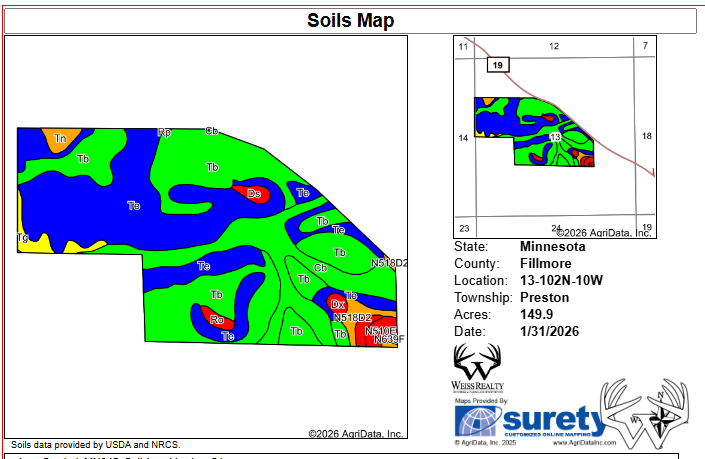Select the Cb label beside Rp
The height and width of the screenshot is (459, 705).
tap(212, 131)
